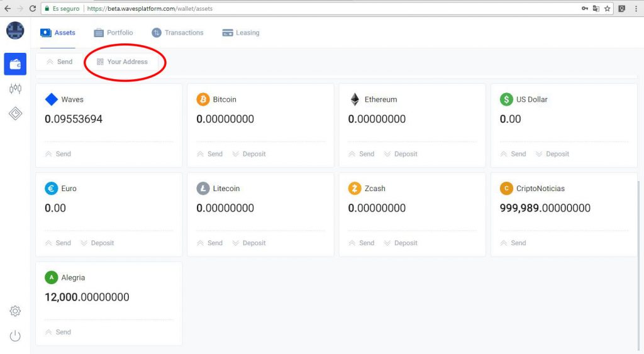Click the browser URL address bar

point(326,8)
